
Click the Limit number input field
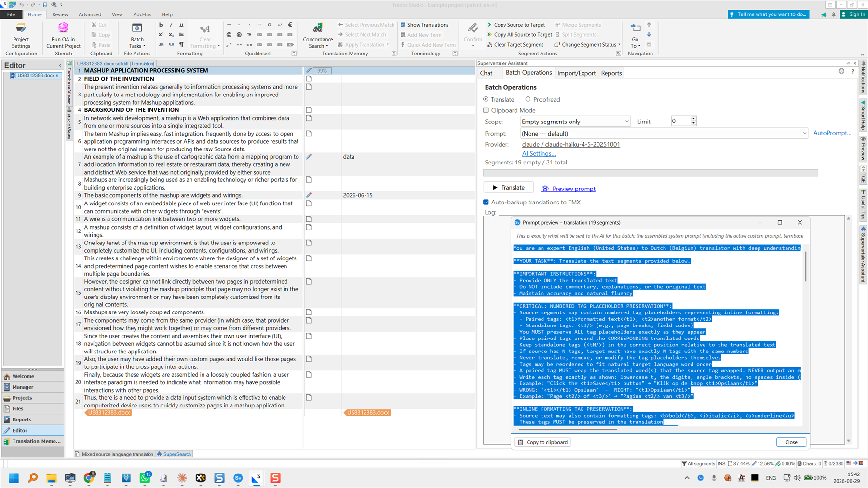(680, 121)
